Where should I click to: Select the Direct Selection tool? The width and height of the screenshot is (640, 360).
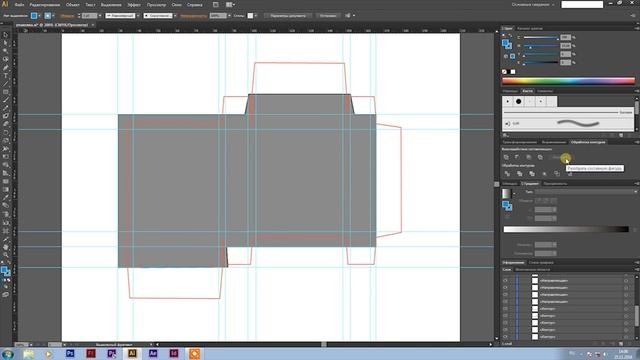(x=5, y=43)
